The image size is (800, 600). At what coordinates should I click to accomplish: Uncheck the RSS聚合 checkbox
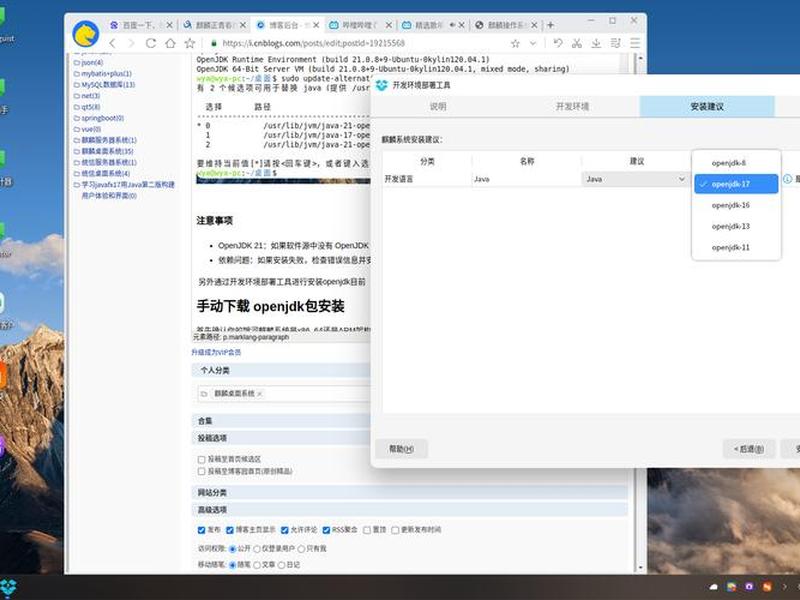[x=326, y=530]
